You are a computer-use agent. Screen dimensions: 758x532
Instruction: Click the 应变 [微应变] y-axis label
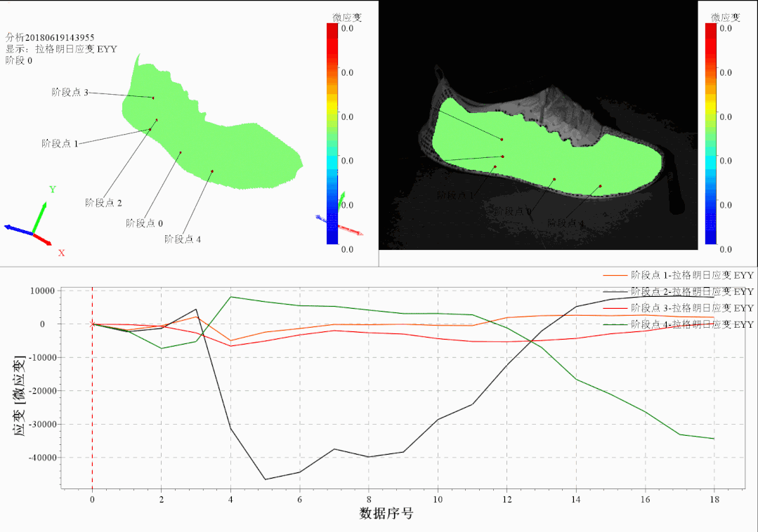pyautogui.click(x=20, y=397)
